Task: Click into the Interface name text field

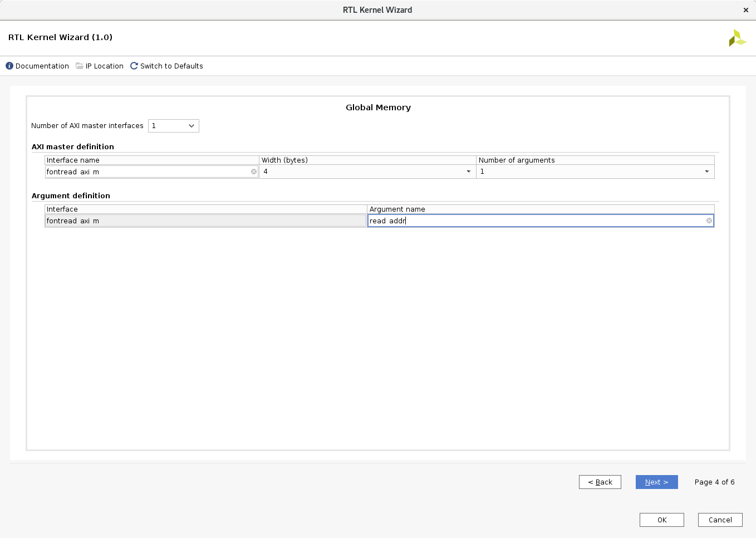Action: click(x=148, y=172)
